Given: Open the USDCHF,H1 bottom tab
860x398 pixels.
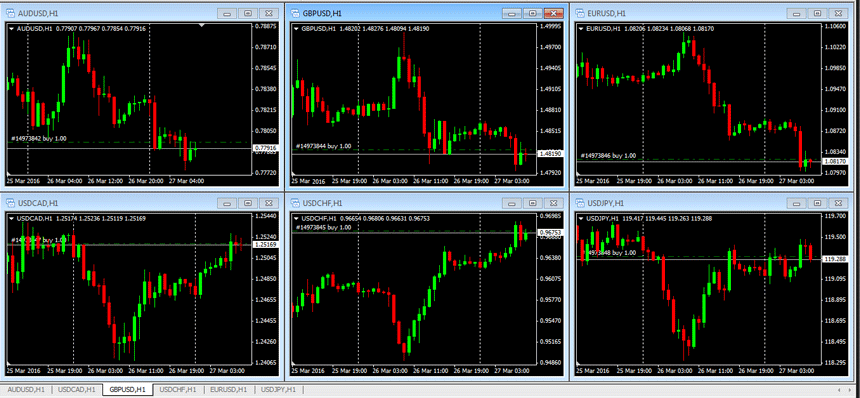Looking at the screenshot, I should point(178,390).
